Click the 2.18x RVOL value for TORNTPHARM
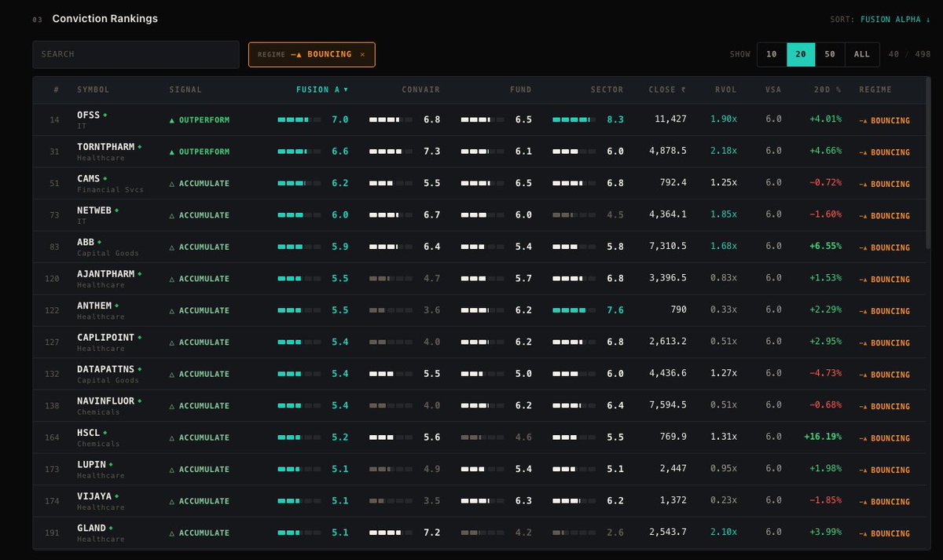This screenshot has width=943, height=560. pyautogui.click(x=724, y=151)
